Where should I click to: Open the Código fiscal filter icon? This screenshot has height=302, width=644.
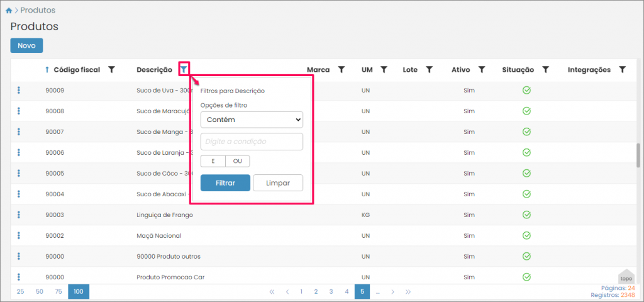[x=111, y=70]
